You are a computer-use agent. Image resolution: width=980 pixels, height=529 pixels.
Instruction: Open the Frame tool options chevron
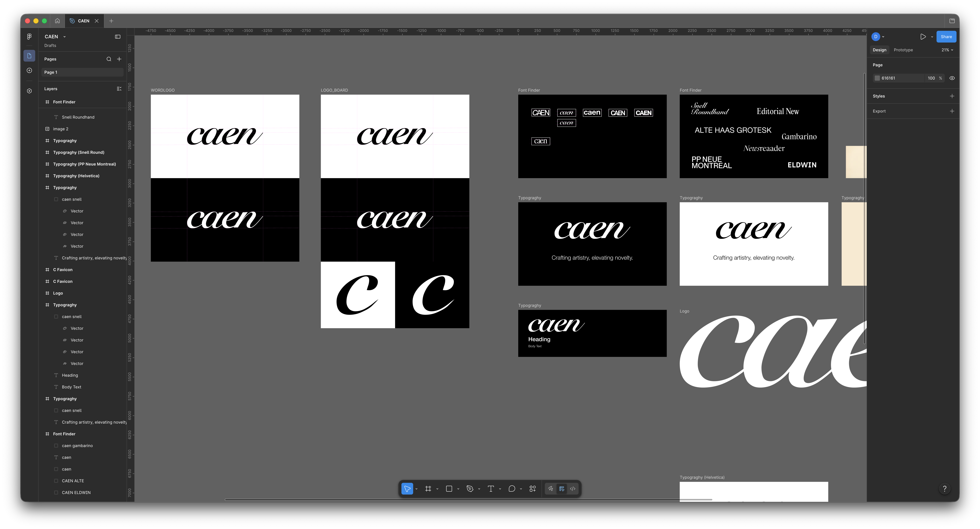tap(437, 489)
